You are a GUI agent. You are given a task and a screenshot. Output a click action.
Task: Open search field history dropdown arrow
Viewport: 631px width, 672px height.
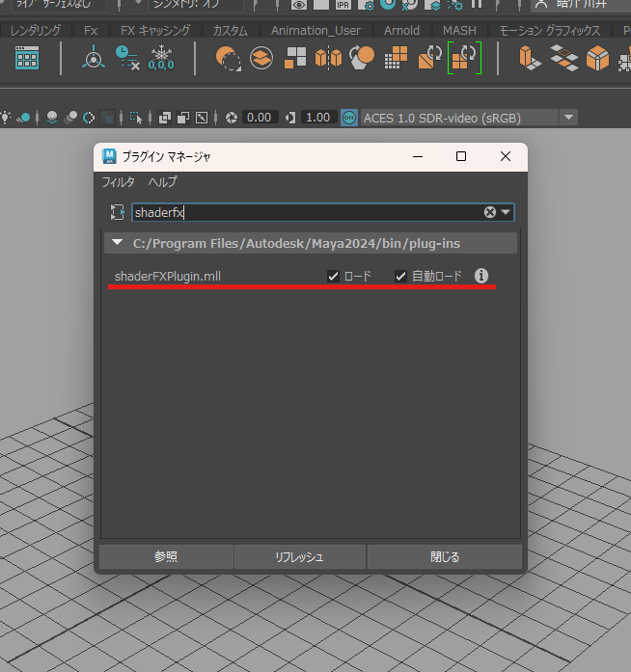pyautogui.click(x=506, y=212)
